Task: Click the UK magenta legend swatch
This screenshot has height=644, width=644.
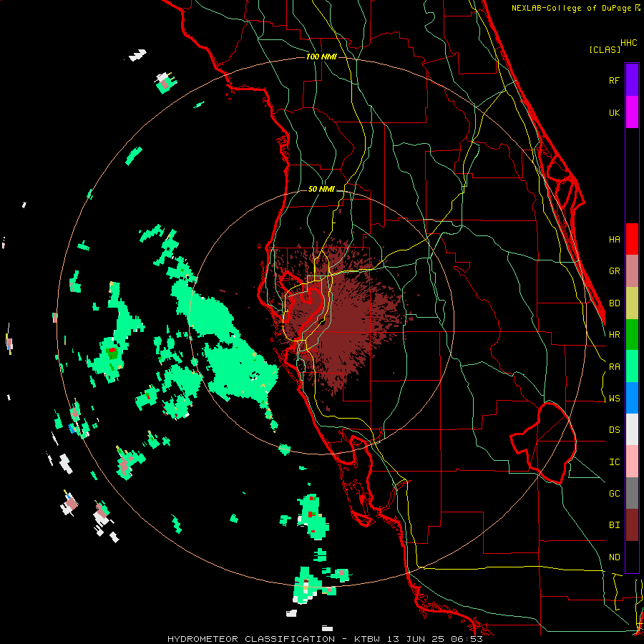Action: click(x=632, y=112)
